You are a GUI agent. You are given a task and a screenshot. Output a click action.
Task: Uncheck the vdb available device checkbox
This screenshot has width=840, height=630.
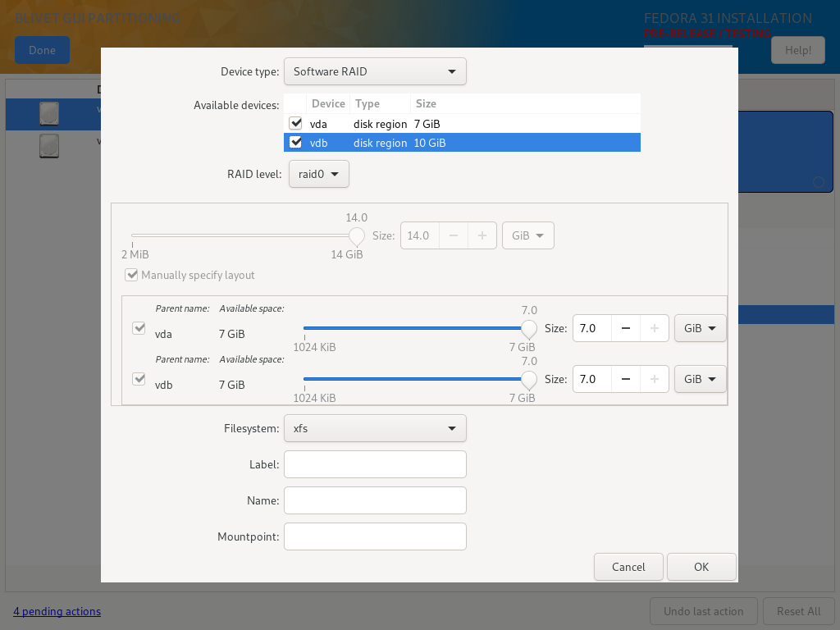coord(295,143)
